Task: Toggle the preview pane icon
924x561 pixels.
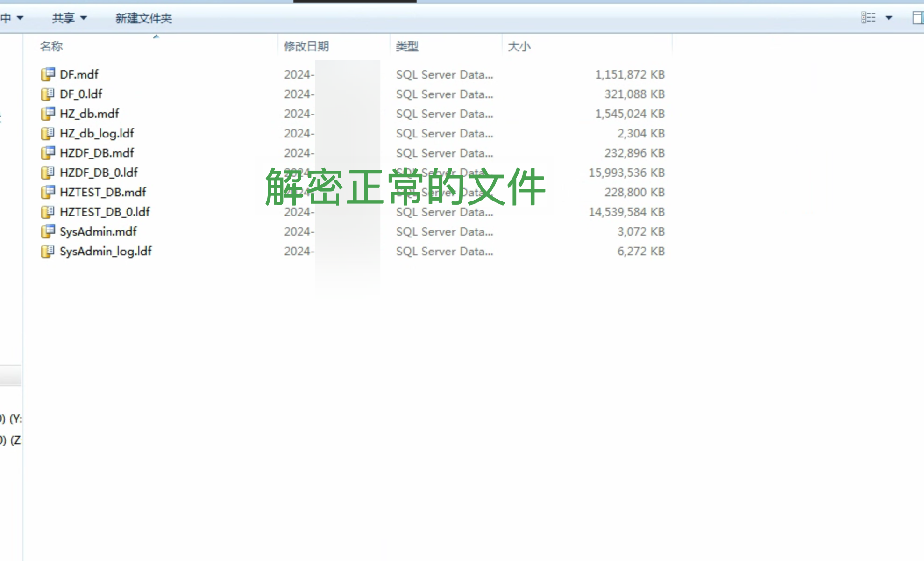Action: [918, 18]
